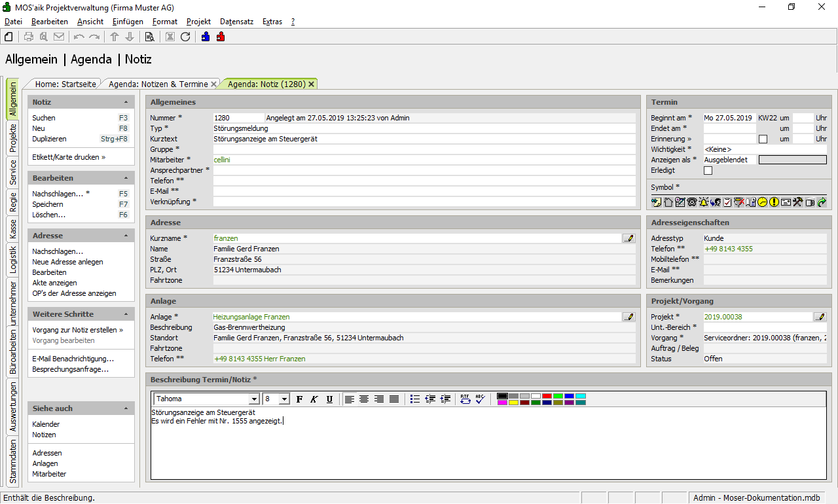Pick the yellow exclamation mark symbol
838x504 pixels.
[x=774, y=202]
